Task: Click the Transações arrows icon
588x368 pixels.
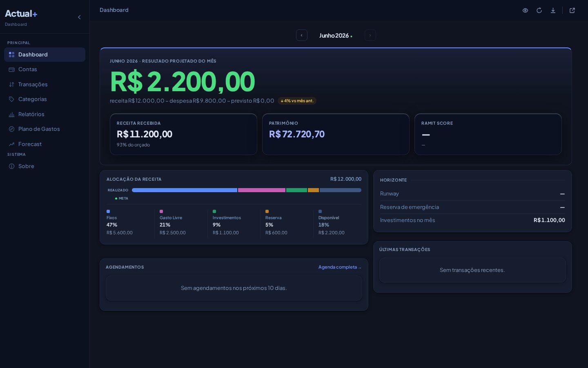Action: [11, 84]
